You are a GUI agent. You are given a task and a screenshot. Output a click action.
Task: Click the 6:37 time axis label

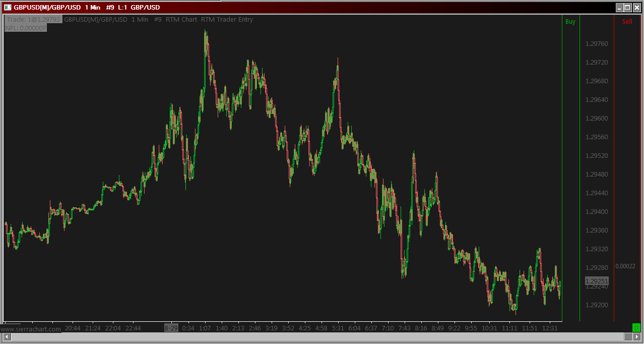point(371,328)
